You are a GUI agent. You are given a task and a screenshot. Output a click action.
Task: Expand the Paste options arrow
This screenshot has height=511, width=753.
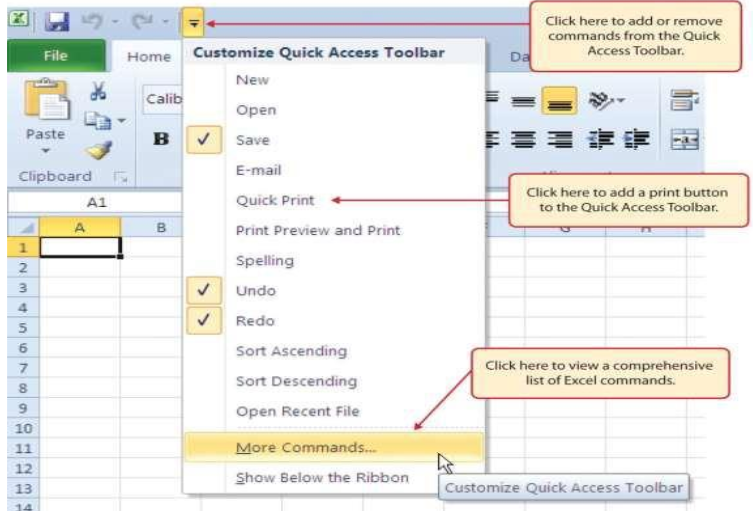(x=45, y=150)
